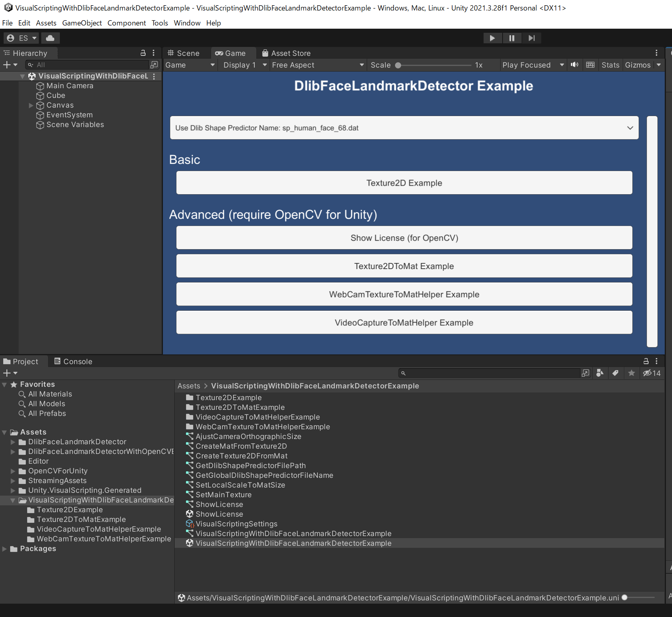Image resolution: width=672 pixels, height=617 pixels.
Task: Open the File menu
Action: (x=7, y=23)
